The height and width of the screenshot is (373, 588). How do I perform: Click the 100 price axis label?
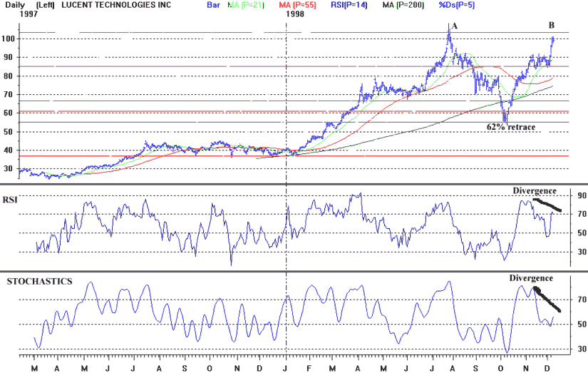8,39
